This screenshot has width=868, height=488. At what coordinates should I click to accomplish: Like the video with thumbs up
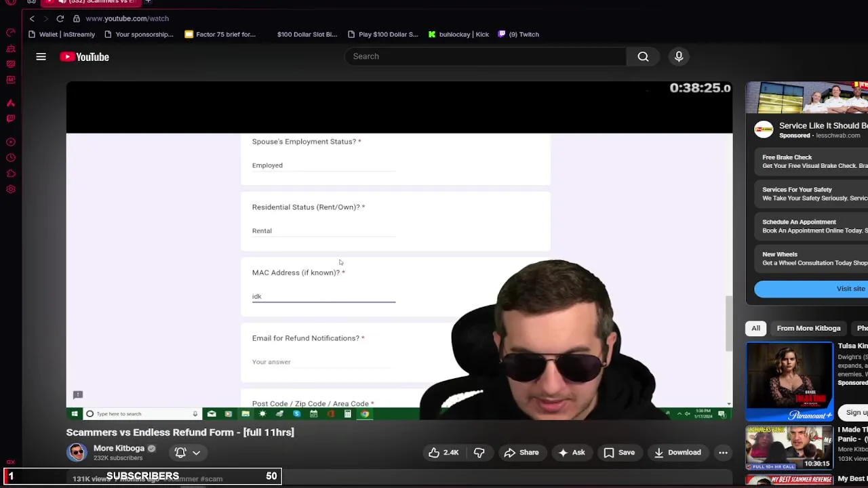[x=443, y=452]
